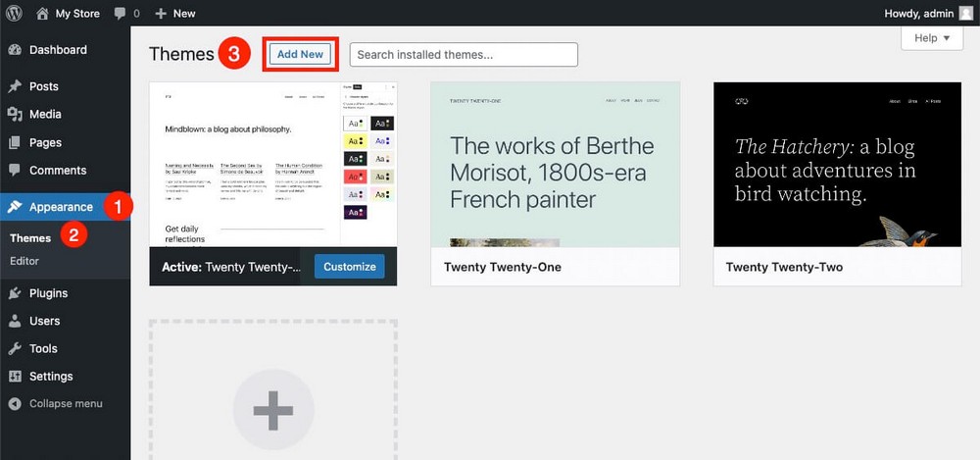
Task: Click the Comments speech bubble sidebar icon
Action: [15, 171]
